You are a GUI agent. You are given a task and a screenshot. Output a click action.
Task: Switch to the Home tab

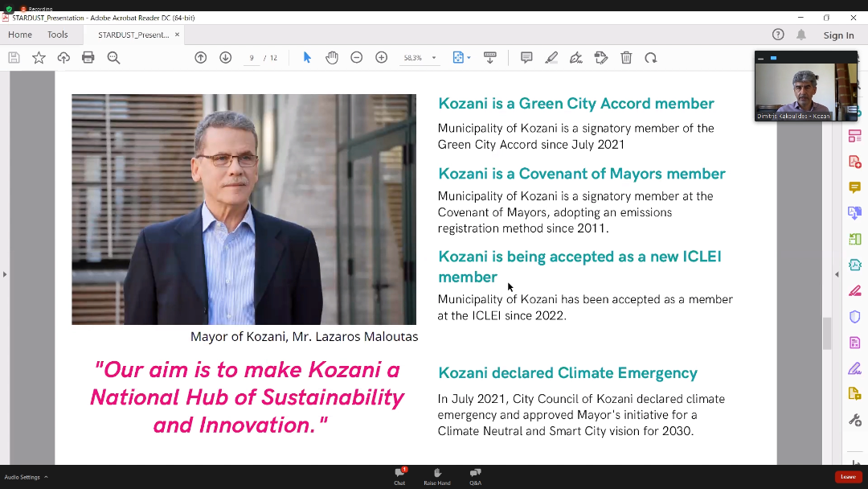20,35
